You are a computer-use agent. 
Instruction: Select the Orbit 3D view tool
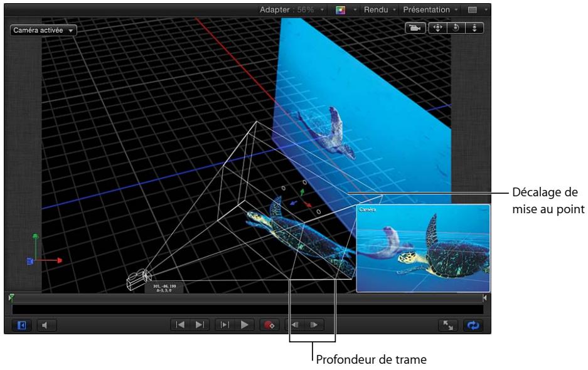pyautogui.click(x=456, y=28)
